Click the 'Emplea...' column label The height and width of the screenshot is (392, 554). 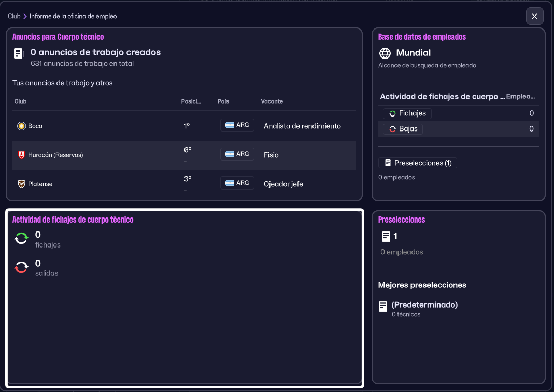coord(520,96)
